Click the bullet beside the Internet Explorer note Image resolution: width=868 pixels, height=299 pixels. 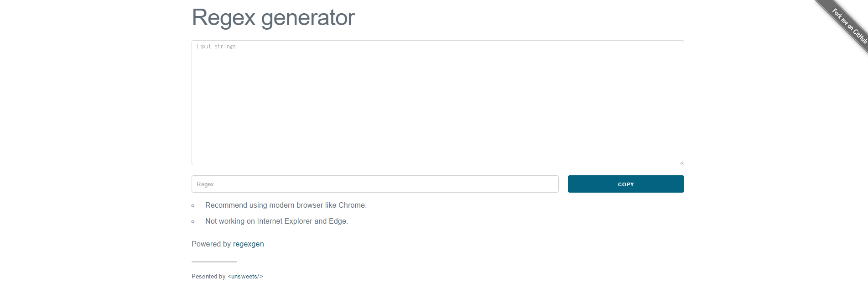tap(193, 221)
